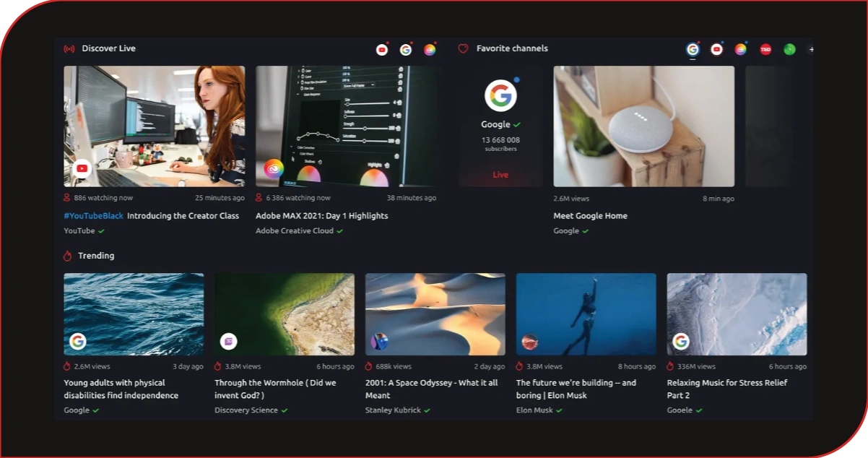Click Google badge on Relaxing Music thumbnail
The height and width of the screenshot is (458, 868).
(x=680, y=341)
